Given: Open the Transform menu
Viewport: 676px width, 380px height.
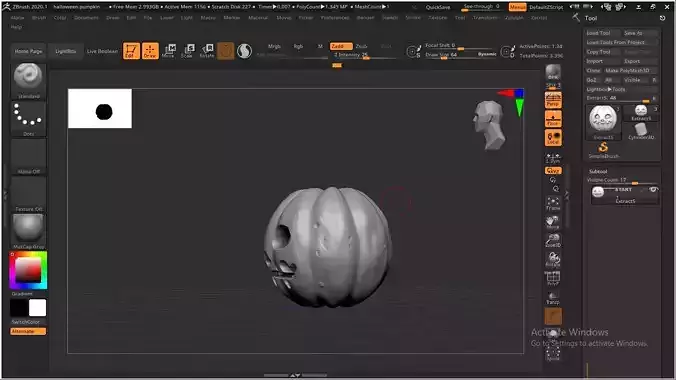Looking at the screenshot, I should [485, 18].
